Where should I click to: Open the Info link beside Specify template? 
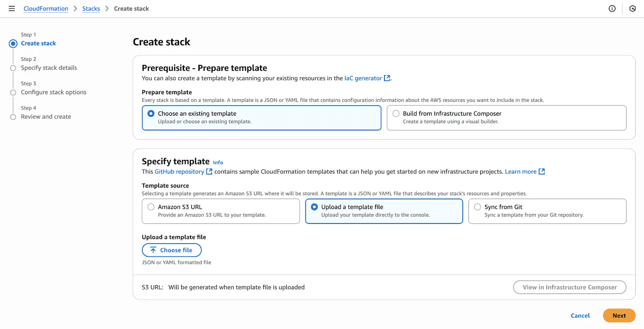pos(218,163)
